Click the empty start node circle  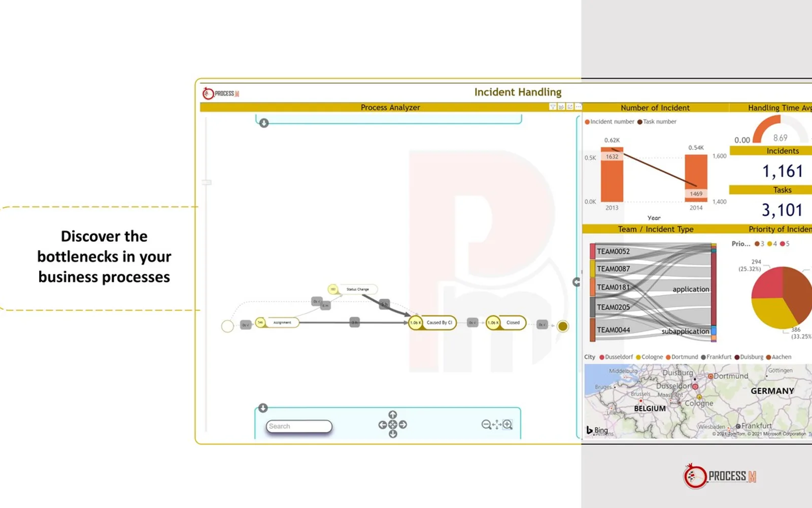click(227, 326)
